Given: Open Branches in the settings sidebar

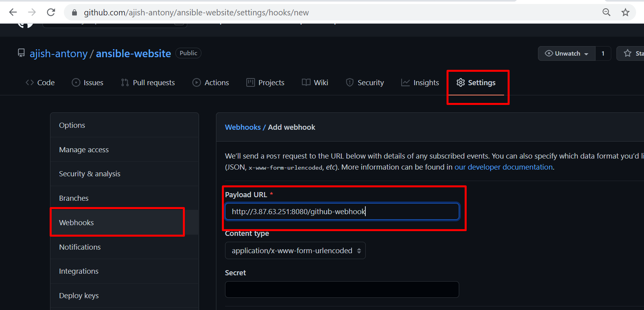Looking at the screenshot, I should click(125, 198).
